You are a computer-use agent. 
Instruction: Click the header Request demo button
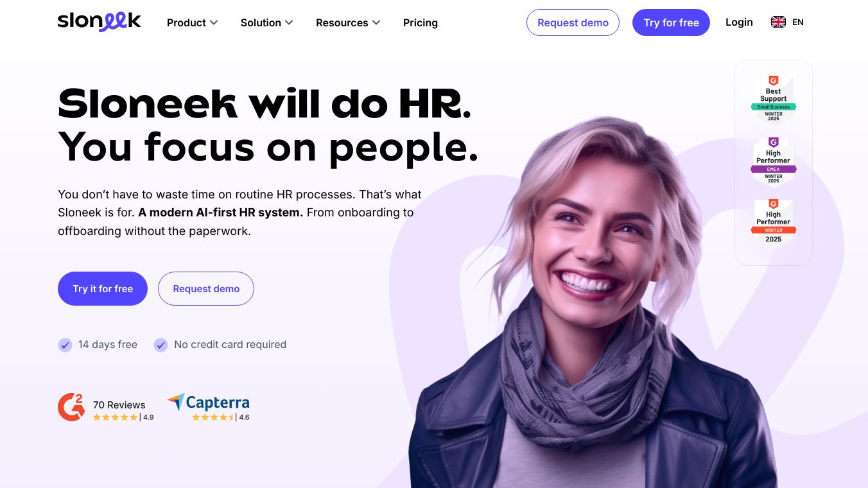click(x=573, y=22)
